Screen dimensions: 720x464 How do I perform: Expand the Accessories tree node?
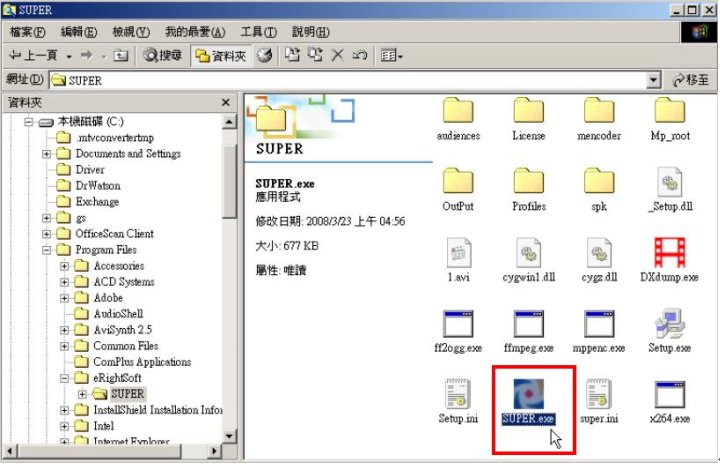pos(64,266)
